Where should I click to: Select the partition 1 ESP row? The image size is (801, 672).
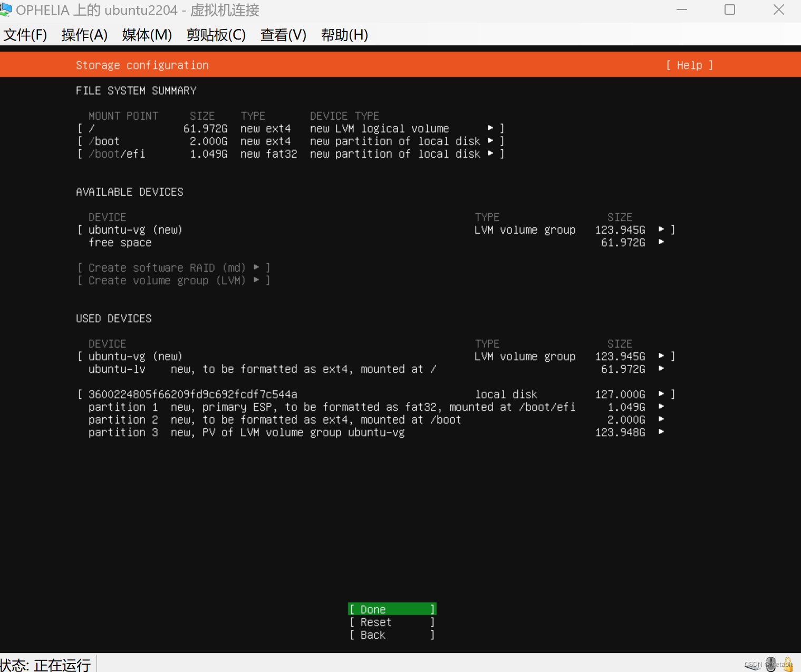pyautogui.click(x=376, y=407)
